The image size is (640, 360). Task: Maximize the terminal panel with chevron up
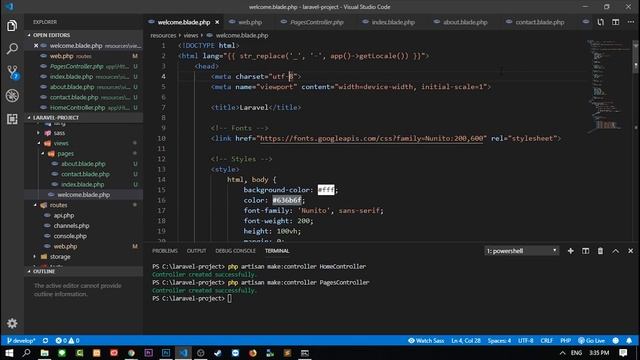pos(616,251)
